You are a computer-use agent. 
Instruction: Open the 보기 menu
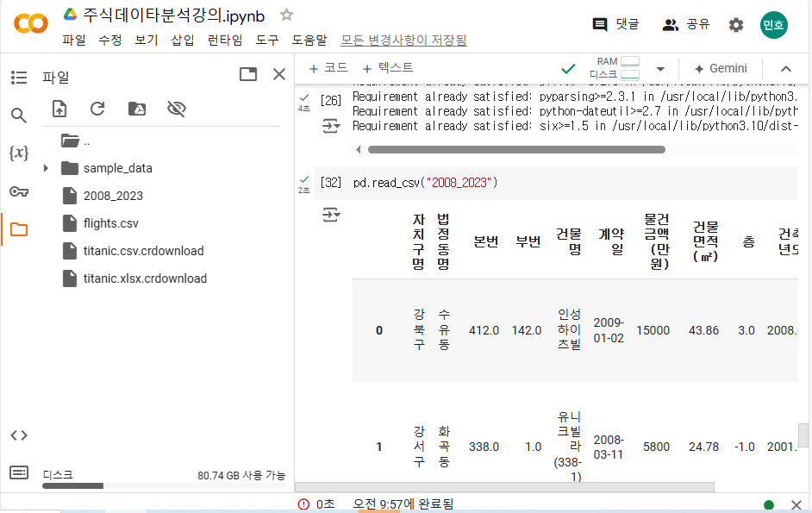pyautogui.click(x=147, y=40)
